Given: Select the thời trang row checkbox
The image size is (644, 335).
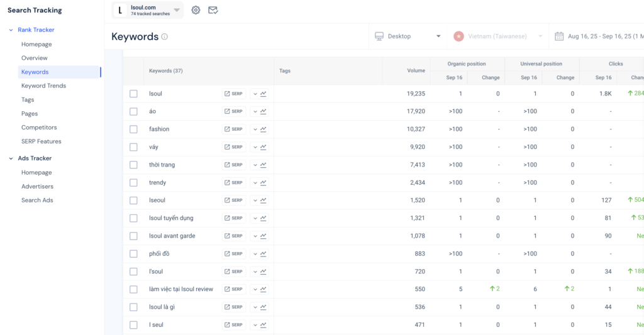Looking at the screenshot, I should (133, 165).
